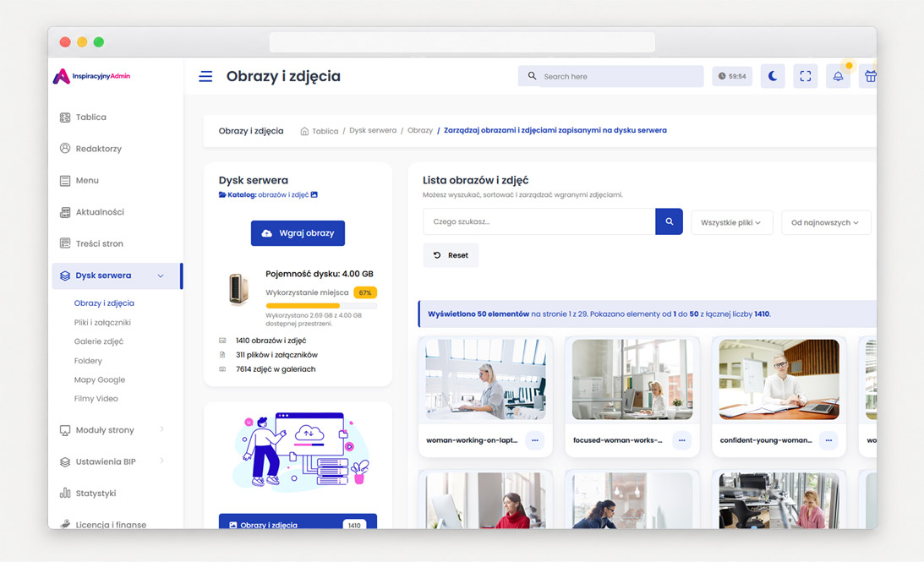
Task: Follow Dysk serwera breadcrumb link
Action: [x=373, y=130]
